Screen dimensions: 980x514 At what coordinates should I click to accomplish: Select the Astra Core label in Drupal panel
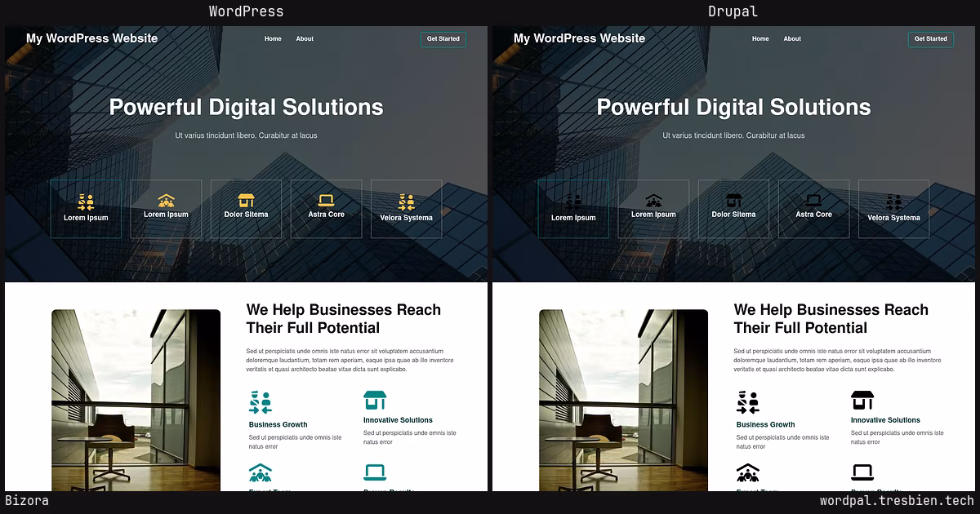(x=813, y=215)
